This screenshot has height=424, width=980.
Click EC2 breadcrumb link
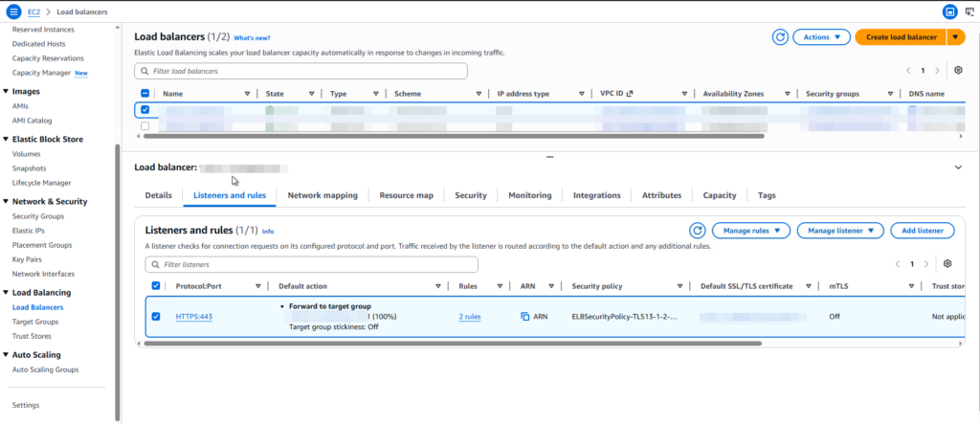pyautogui.click(x=33, y=11)
